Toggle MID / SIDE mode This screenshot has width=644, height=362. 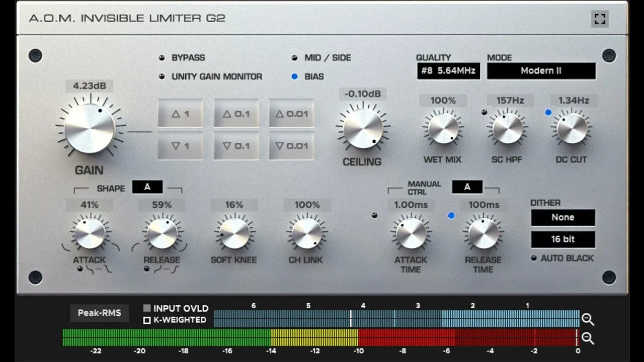[294, 58]
